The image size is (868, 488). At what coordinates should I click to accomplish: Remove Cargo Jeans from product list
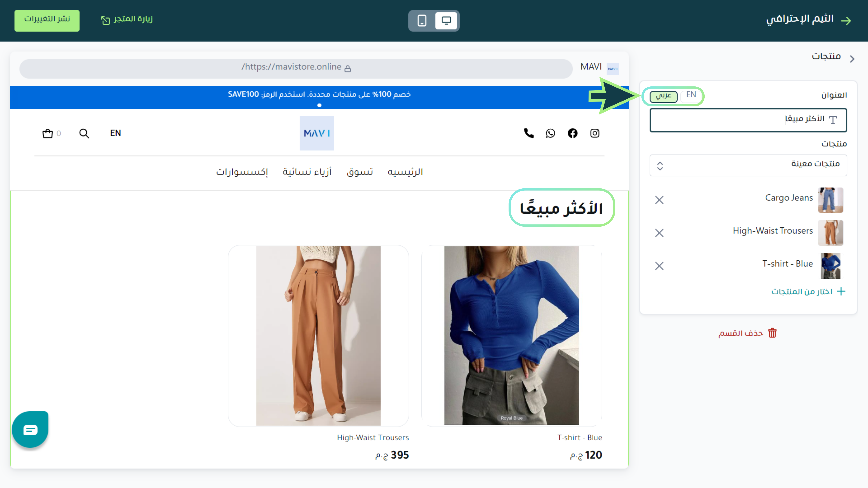click(x=659, y=200)
